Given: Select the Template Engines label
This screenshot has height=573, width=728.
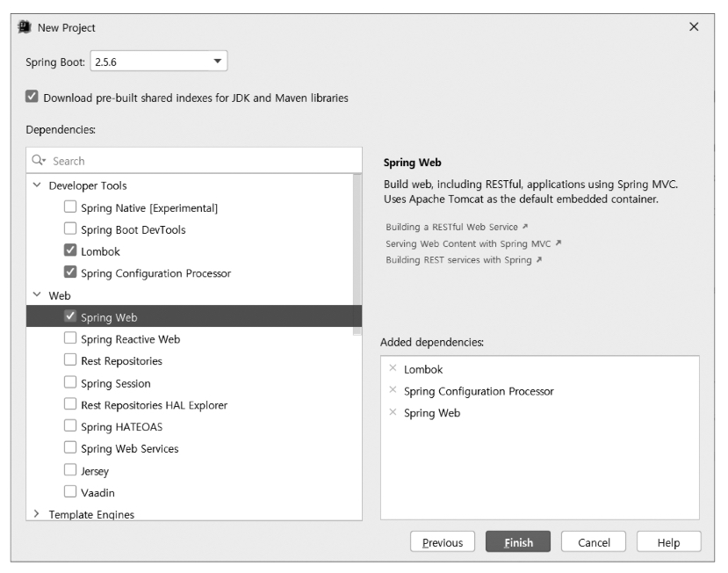Looking at the screenshot, I should click(91, 514).
